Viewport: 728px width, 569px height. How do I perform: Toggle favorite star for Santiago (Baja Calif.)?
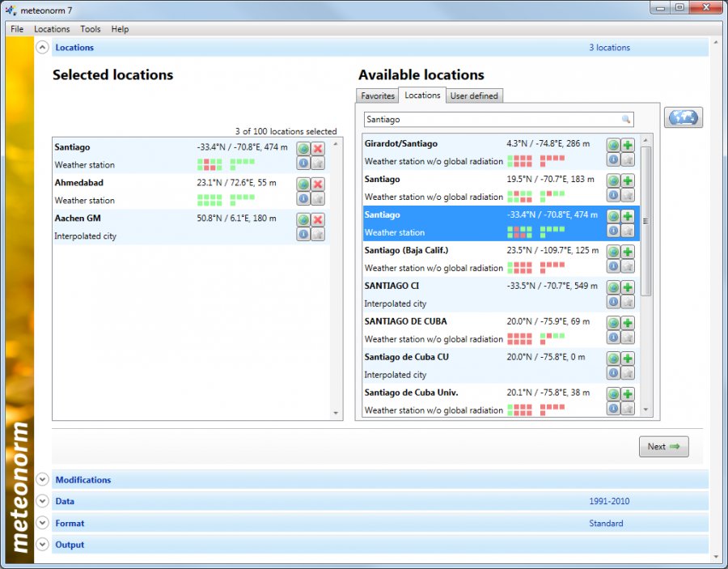click(628, 266)
